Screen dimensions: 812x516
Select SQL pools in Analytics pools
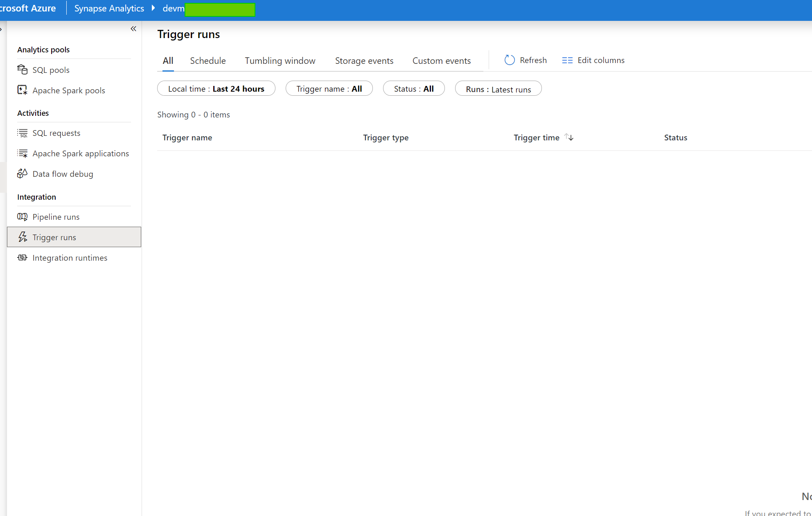pos(51,70)
